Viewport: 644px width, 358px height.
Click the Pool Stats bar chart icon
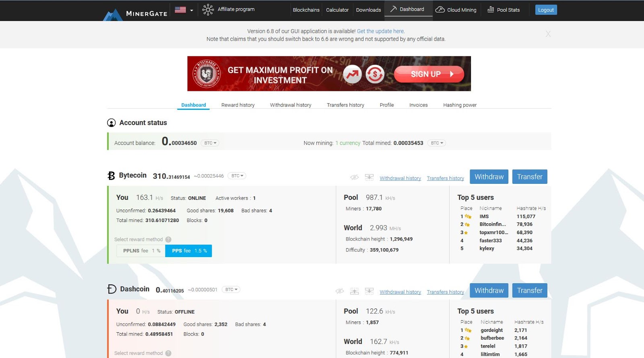coord(491,9)
